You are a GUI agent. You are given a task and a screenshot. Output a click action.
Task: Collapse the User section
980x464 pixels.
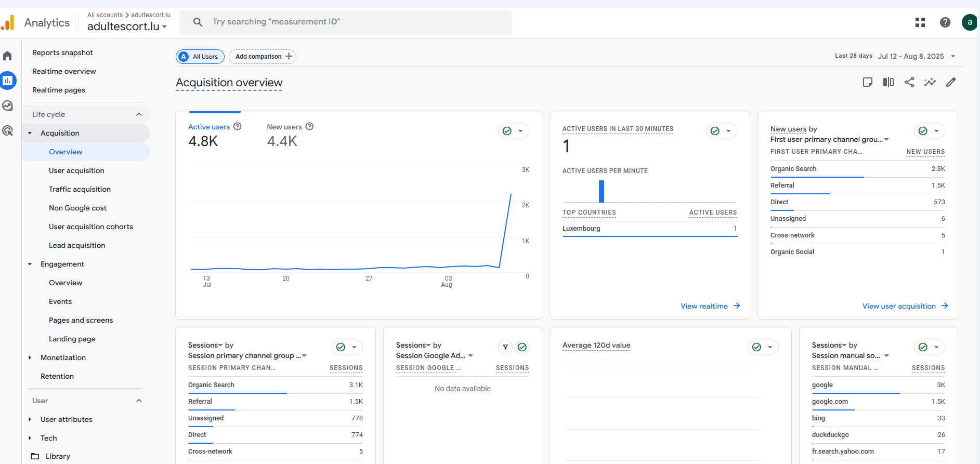tap(139, 401)
